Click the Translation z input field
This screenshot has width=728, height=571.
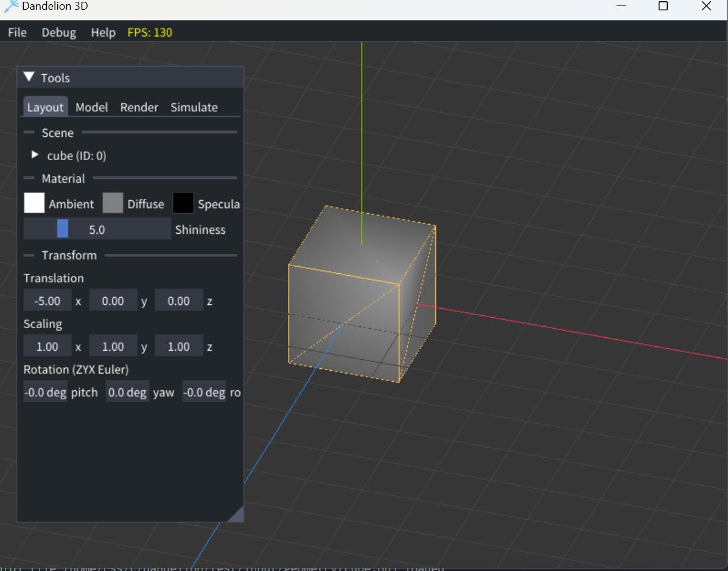(179, 301)
